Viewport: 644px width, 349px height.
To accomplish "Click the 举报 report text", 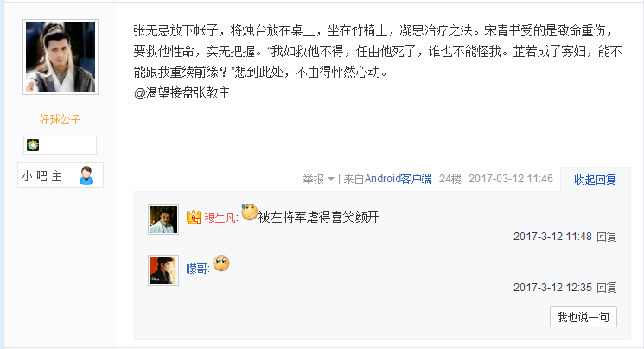I will 314,179.
